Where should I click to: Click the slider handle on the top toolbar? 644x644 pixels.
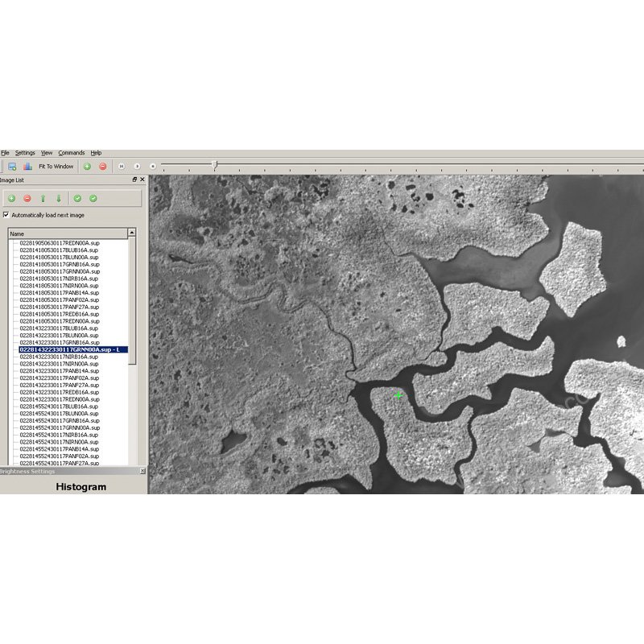click(214, 165)
